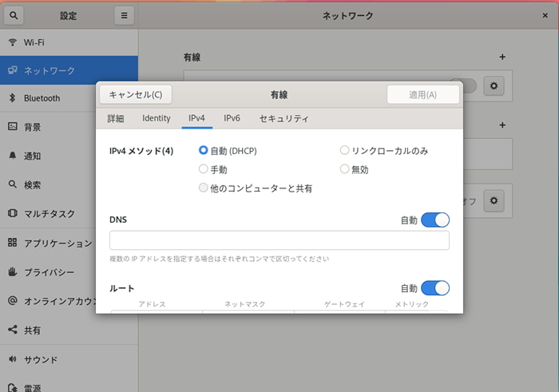The width and height of the screenshot is (559, 392).
Task: Toggle DNS 自動 switch
Action: click(435, 220)
